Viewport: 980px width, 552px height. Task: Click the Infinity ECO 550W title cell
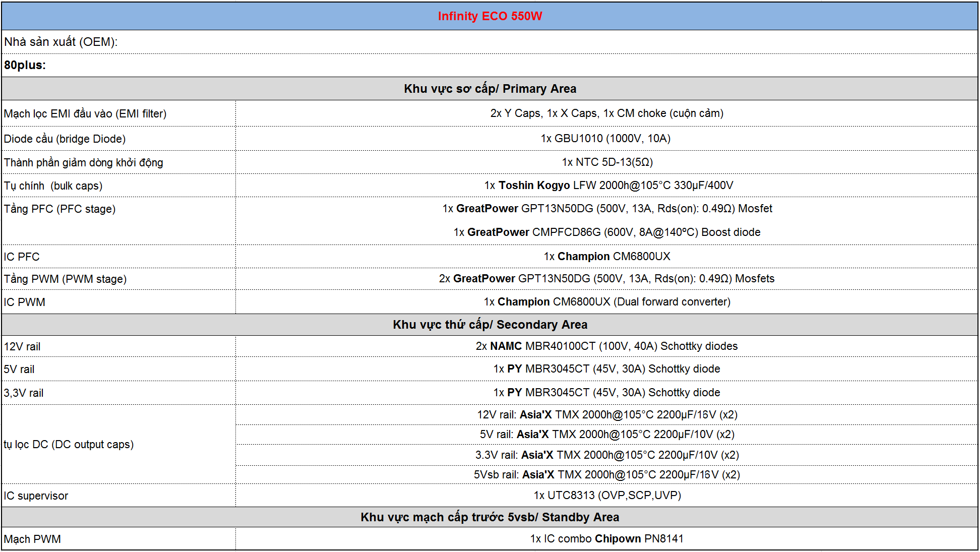489,16
